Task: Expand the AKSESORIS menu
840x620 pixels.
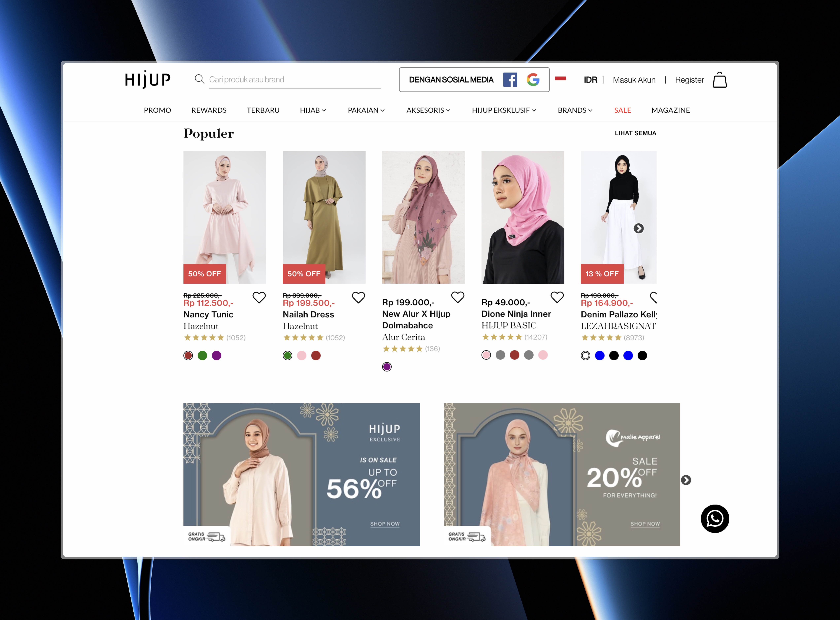Action: [x=428, y=110]
